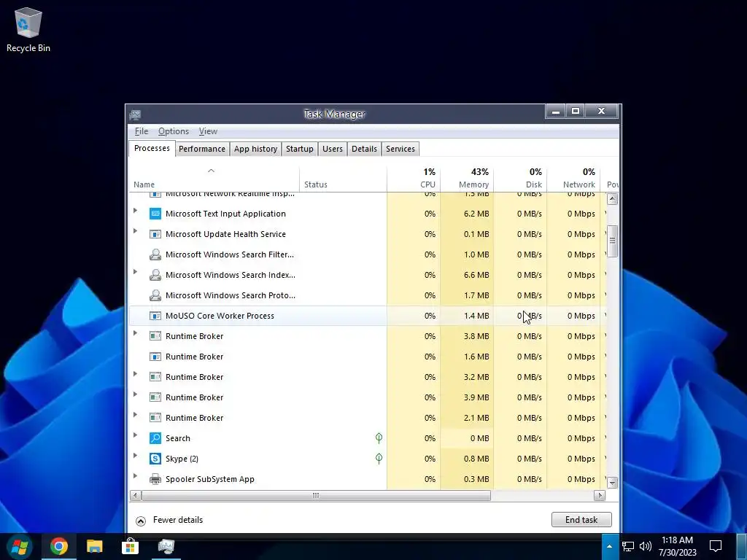Screen dimensions: 747x560
Task: Open File Explorer from the taskbar
Action: tap(94, 546)
